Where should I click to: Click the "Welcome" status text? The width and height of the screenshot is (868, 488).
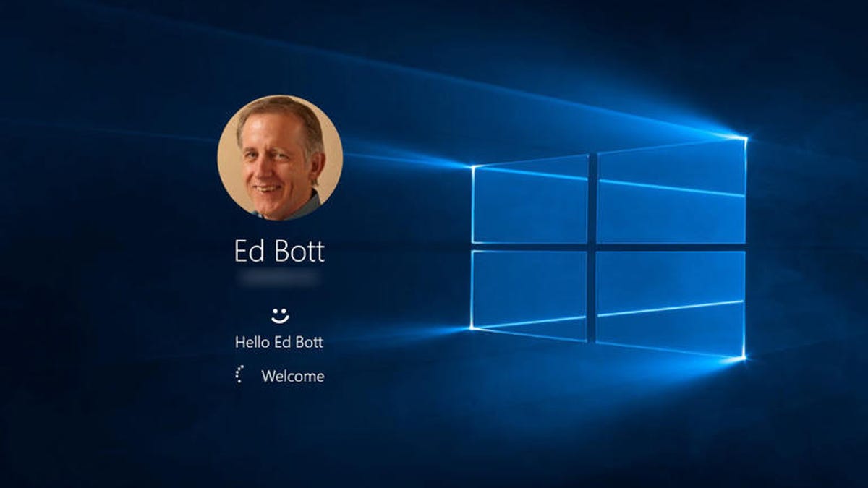tap(292, 376)
